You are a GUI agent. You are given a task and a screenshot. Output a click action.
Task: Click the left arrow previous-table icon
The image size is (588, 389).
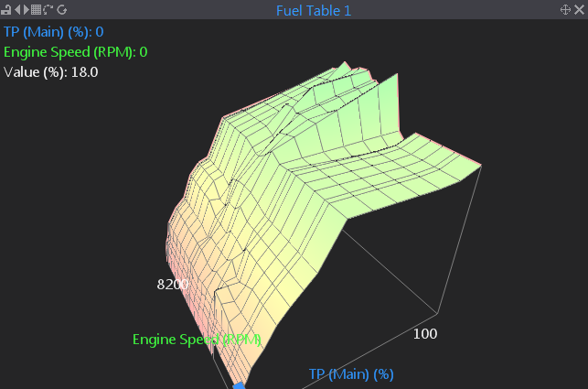click(x=17, y=10)
